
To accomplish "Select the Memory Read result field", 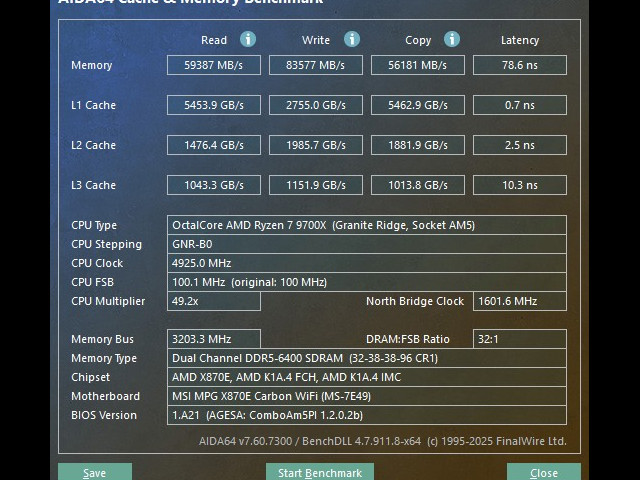I will (214, 65).
